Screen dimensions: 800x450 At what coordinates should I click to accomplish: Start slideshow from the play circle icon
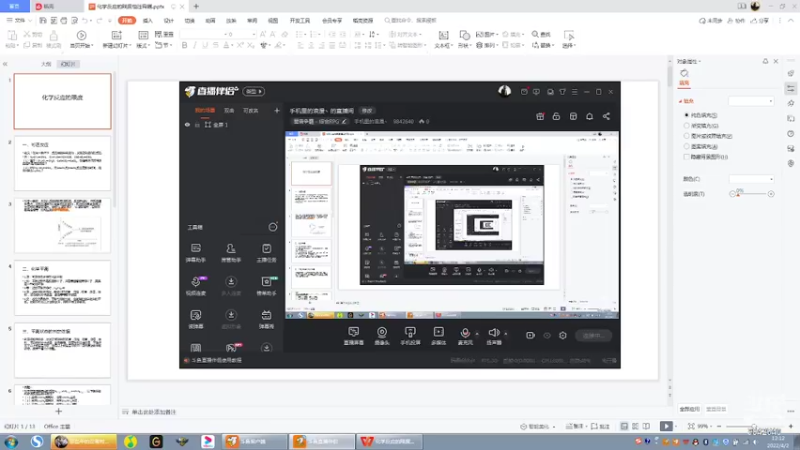(x=81, y=35)
